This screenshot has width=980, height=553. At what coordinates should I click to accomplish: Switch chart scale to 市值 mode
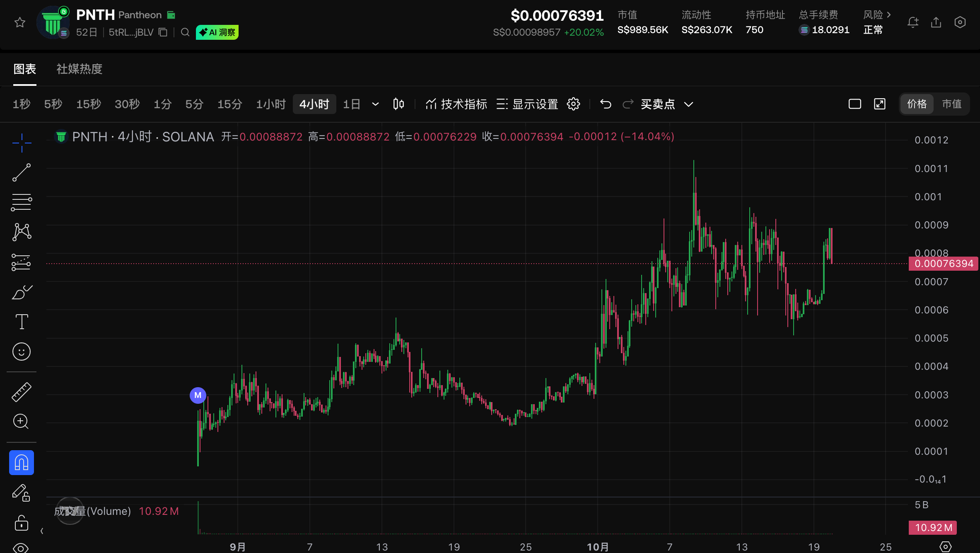pyautogui.click(x=951, y=104)
